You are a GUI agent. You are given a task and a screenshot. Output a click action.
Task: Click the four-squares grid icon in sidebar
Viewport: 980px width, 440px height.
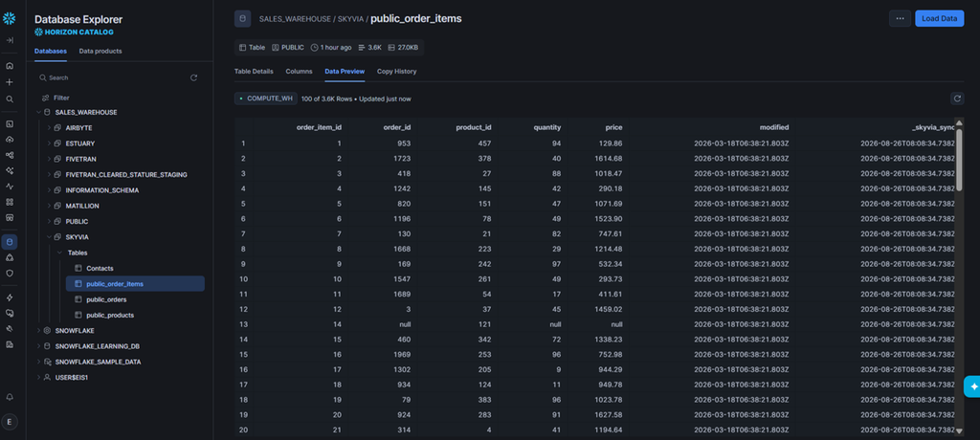click(10, 202)
